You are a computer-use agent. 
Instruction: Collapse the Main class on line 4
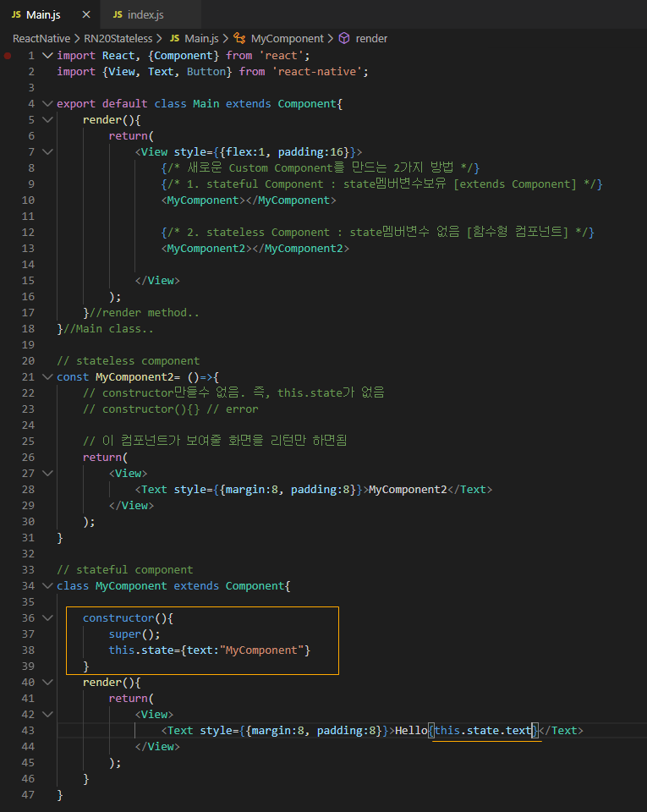(x=47, y=103)
